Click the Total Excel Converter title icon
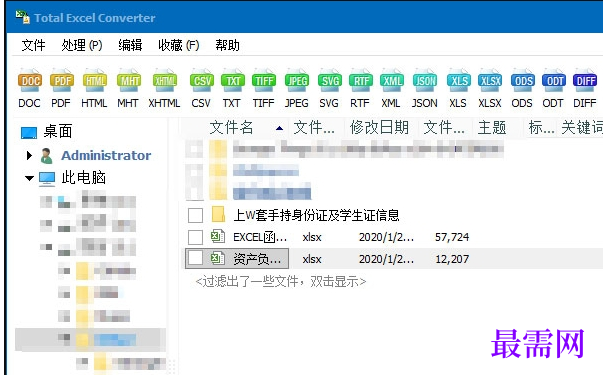 pos(22,17)
